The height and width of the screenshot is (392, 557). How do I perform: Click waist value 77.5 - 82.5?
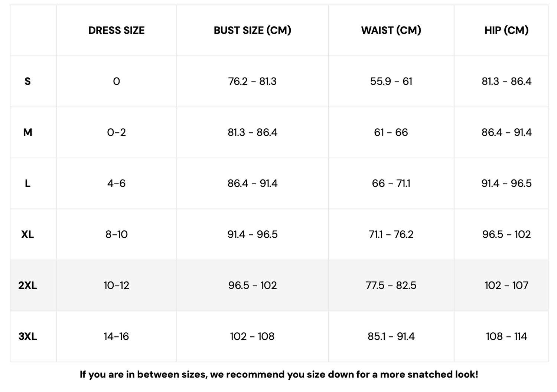point(391,285)
